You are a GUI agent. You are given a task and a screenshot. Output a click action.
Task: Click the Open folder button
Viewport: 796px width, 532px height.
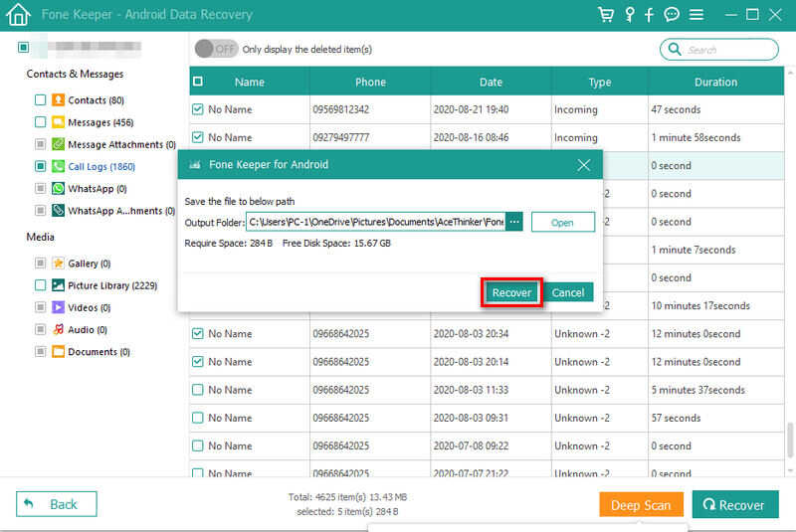coord(562,222)
